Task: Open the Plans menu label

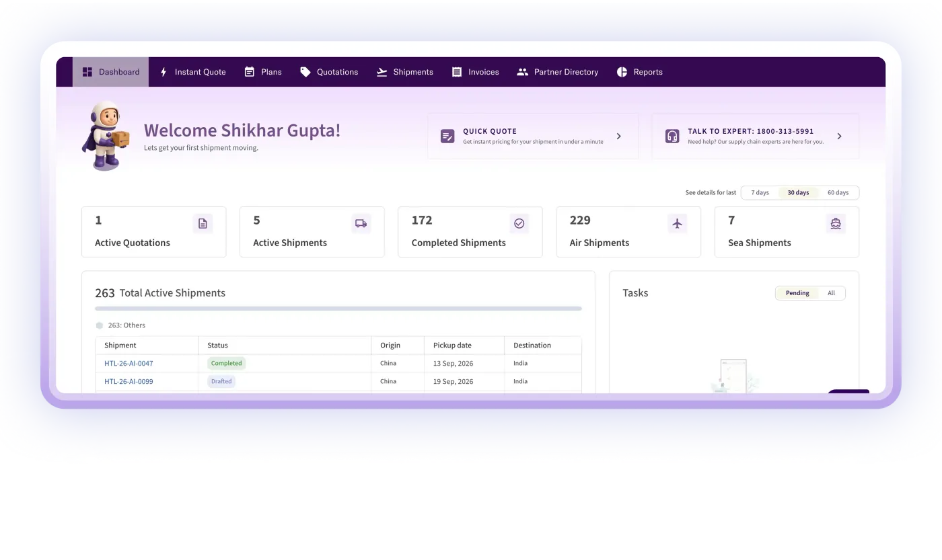Action: (x=271, y=72)
